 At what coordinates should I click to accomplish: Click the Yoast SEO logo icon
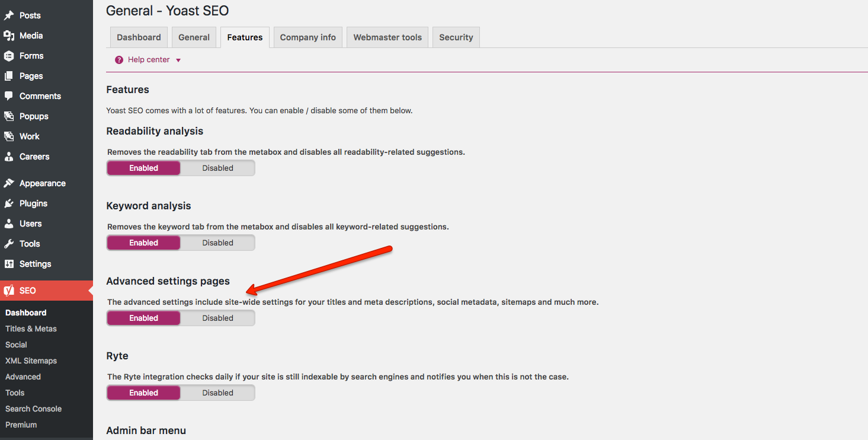point(9,291)
